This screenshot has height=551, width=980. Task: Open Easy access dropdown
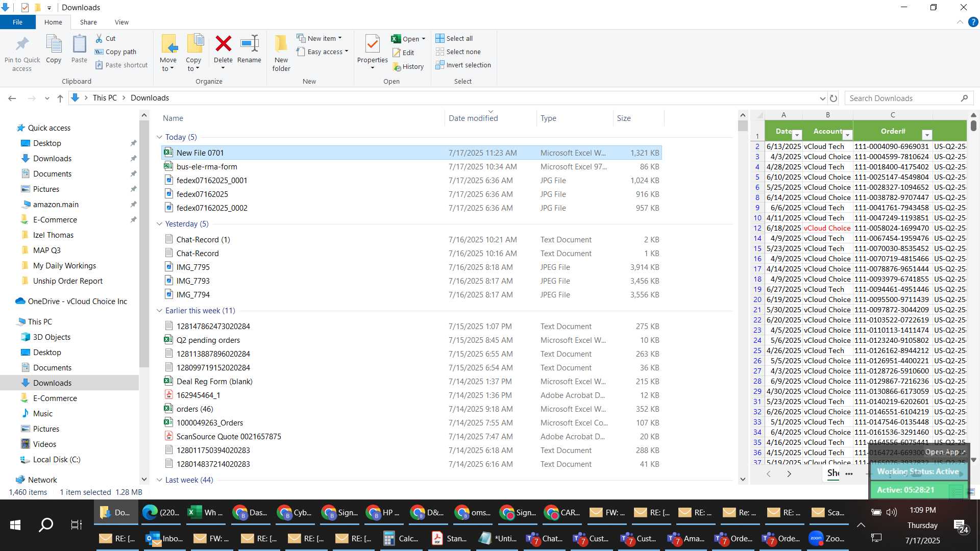tap(322, 52)
